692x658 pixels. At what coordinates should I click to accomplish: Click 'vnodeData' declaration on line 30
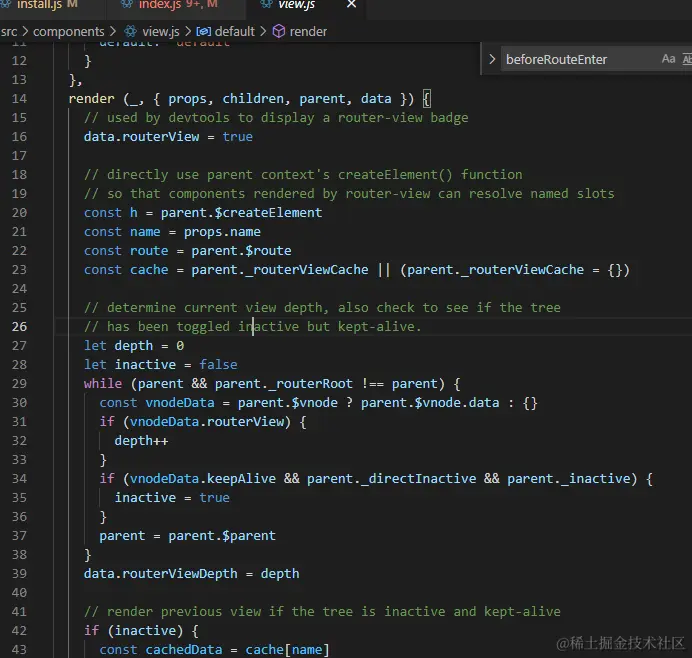[x=180, y=403]
